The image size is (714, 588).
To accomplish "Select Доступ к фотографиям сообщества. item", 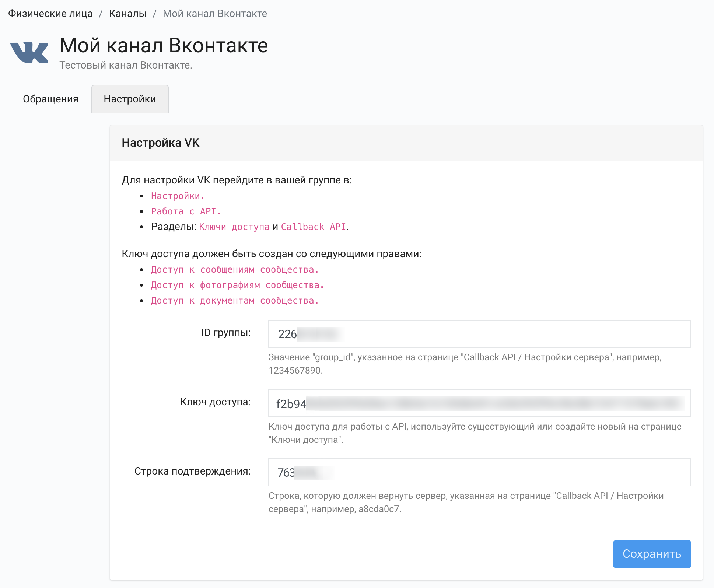I will (x=237, y=285).
